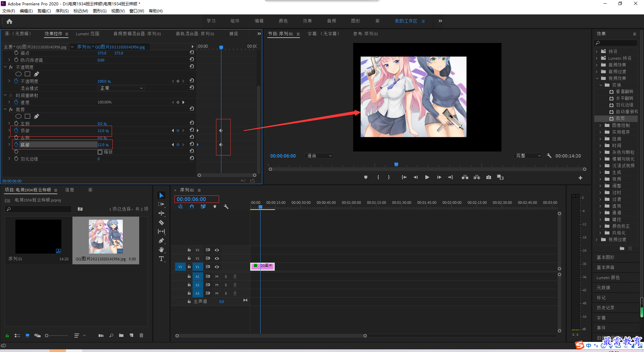Open button editor plus icon
The height and width of the screenshot is (352, 644).
tap(580, 178)
